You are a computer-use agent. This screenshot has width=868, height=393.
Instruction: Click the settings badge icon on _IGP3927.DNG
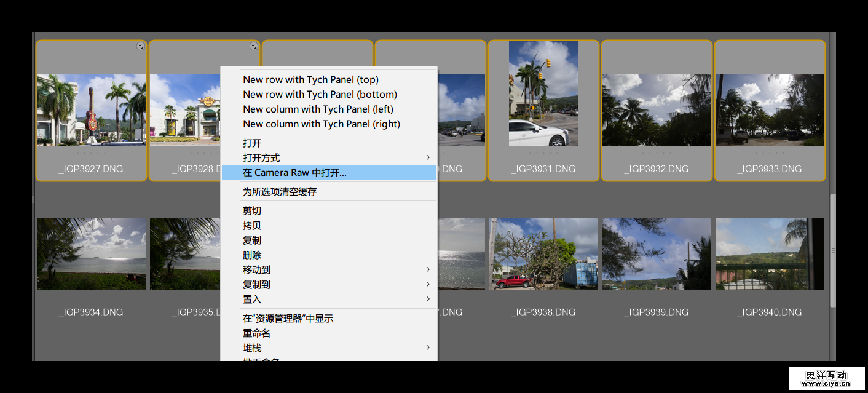[x=141, y=47]
